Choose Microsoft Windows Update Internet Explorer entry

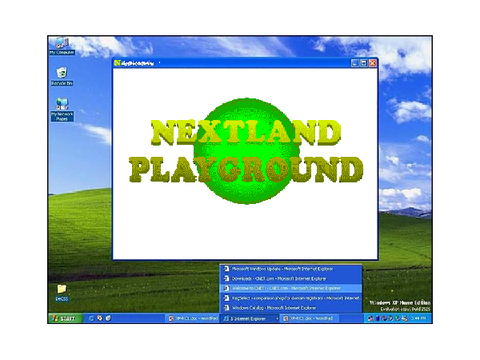(x=291, y=269)
